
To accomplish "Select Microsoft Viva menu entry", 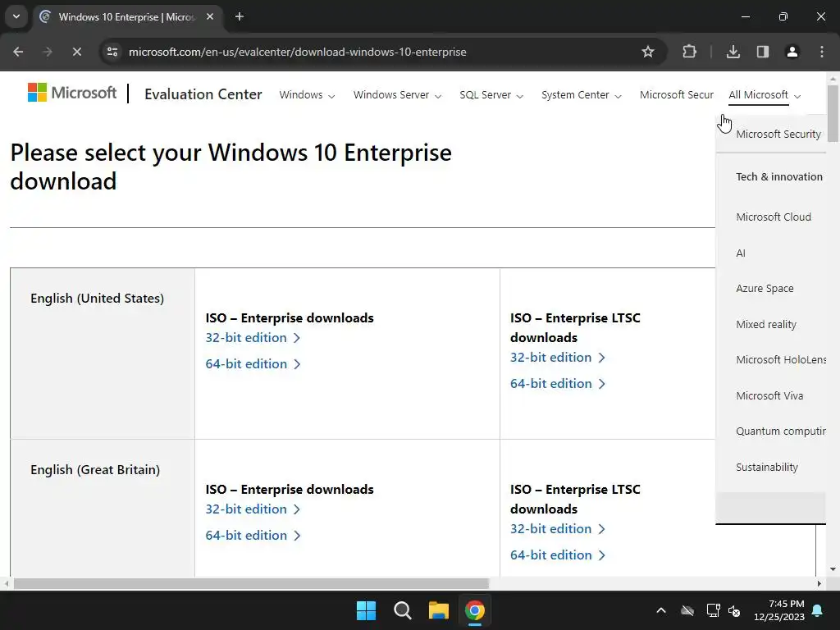I will 769,395.
